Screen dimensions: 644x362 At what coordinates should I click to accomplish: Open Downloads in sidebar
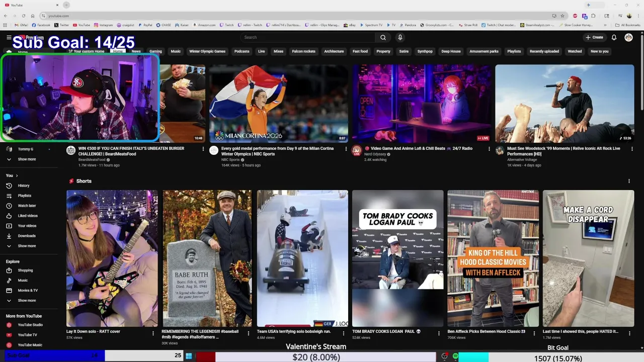[27, 236]
